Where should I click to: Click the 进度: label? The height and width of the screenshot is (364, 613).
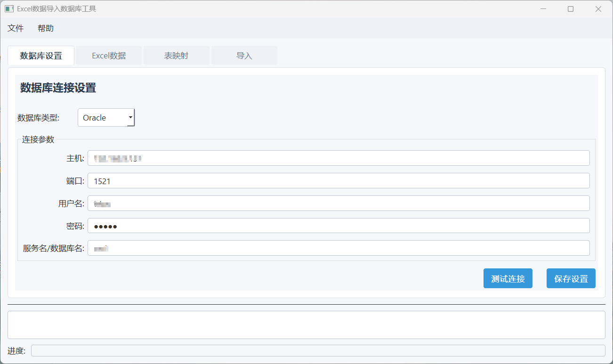[x=16, y=351]
